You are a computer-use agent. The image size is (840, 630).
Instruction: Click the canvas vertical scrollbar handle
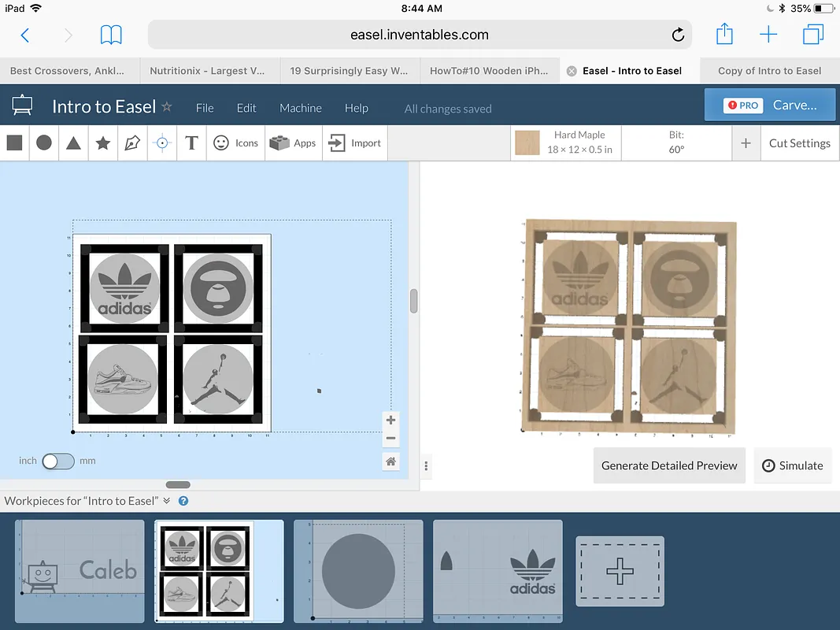(413, 301)
